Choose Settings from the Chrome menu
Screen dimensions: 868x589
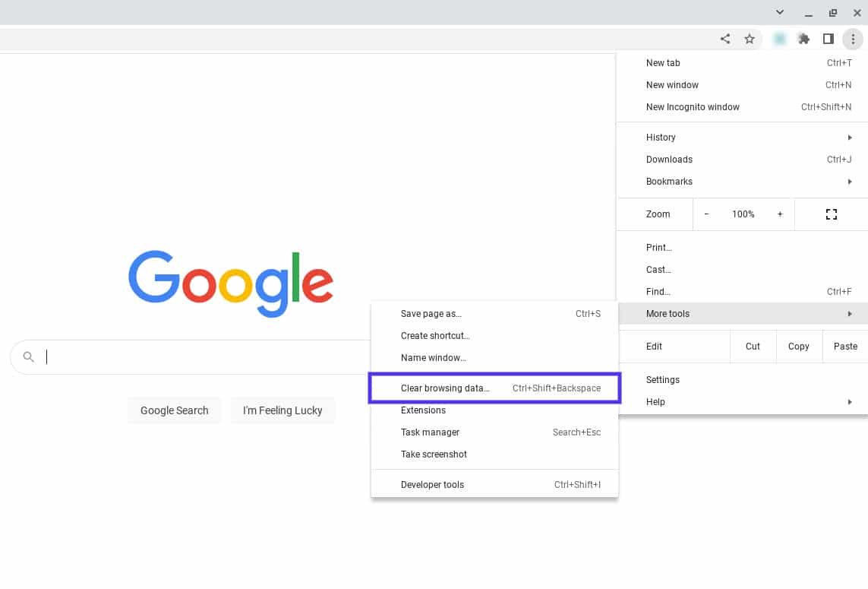point(662,379)
